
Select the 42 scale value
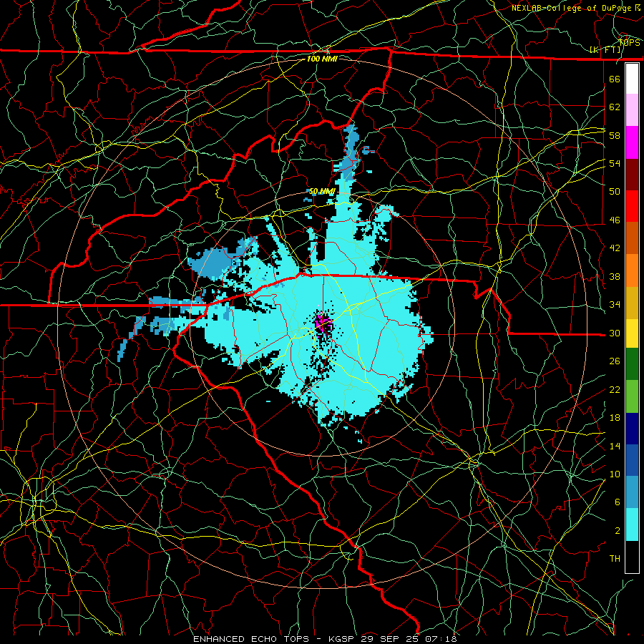click(x=615, y=248)
